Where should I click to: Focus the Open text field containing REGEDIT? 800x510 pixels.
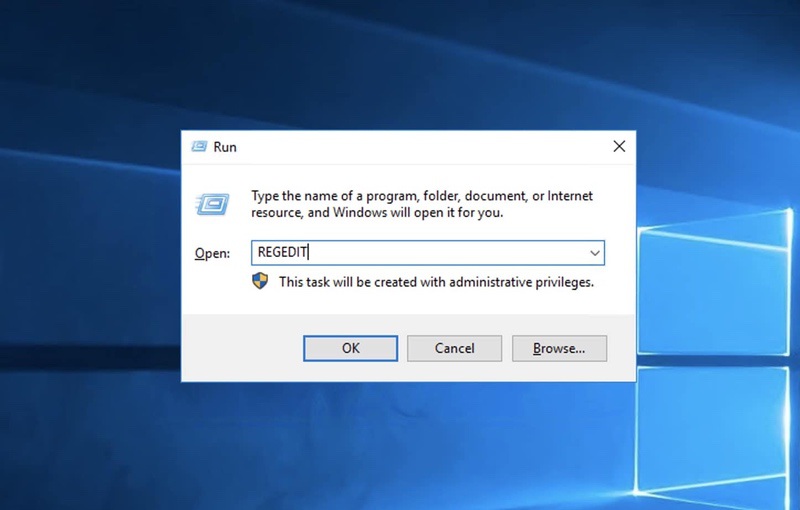[x=428, y=253]
